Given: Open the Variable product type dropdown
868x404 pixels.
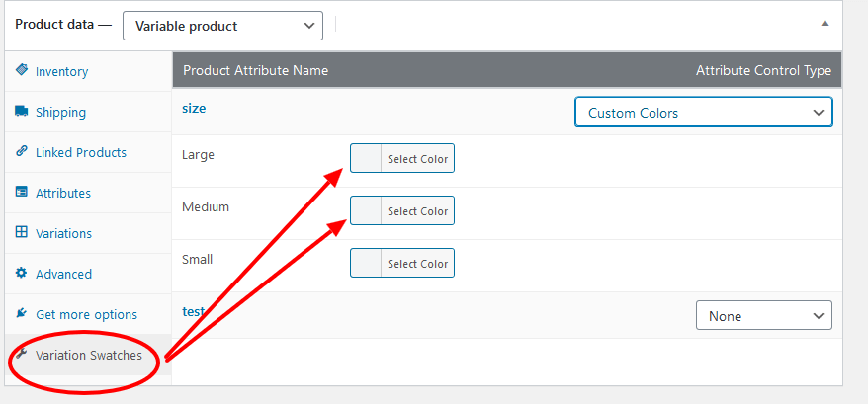Looking at the screenshot, I should point(222,26).
